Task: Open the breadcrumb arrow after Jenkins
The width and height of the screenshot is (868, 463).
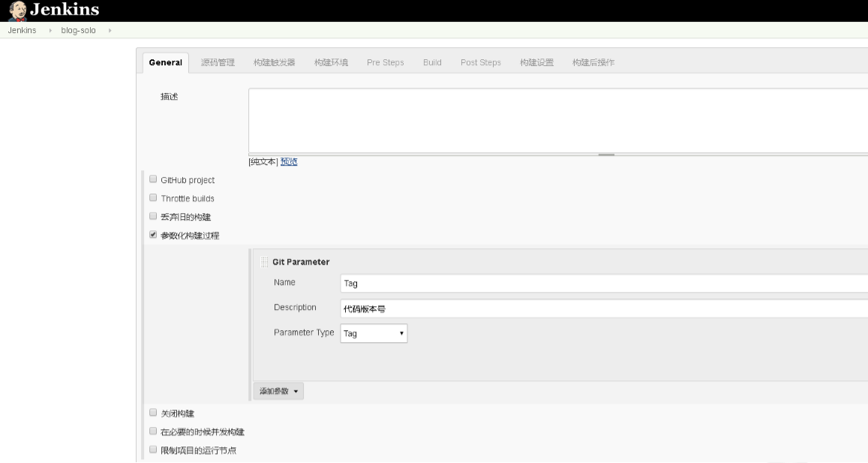Action: [50, 31]
